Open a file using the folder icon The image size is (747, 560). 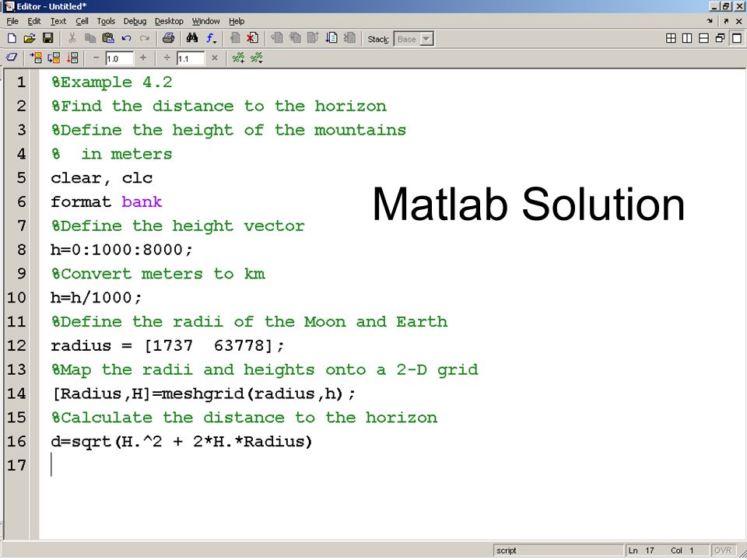[x=30, y=39]
